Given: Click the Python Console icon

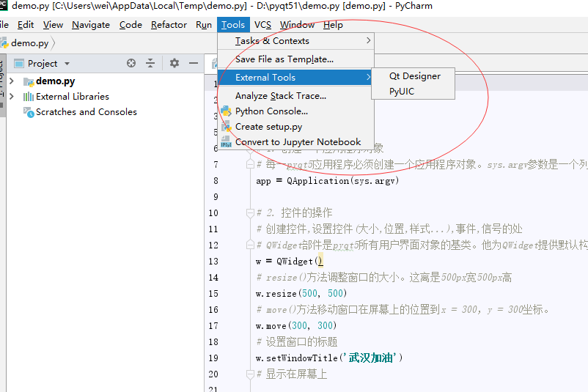Looking at the screenshot, I should point(226,111).
